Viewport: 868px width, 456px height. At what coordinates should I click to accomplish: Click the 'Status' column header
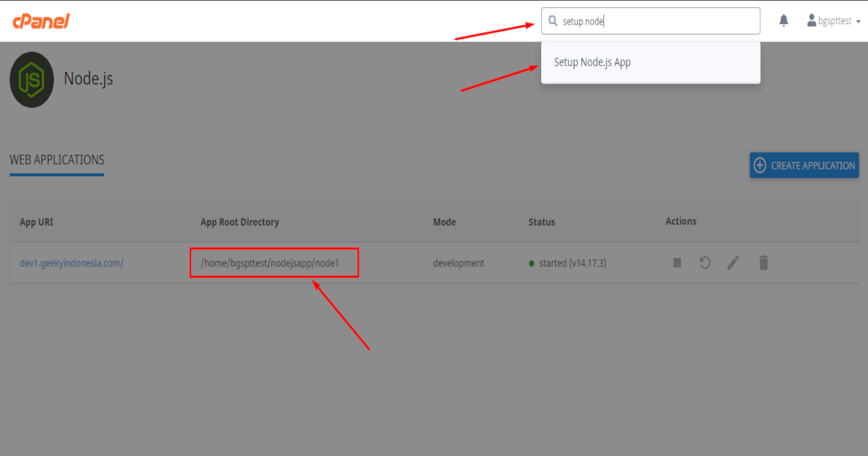coord(542,222)
